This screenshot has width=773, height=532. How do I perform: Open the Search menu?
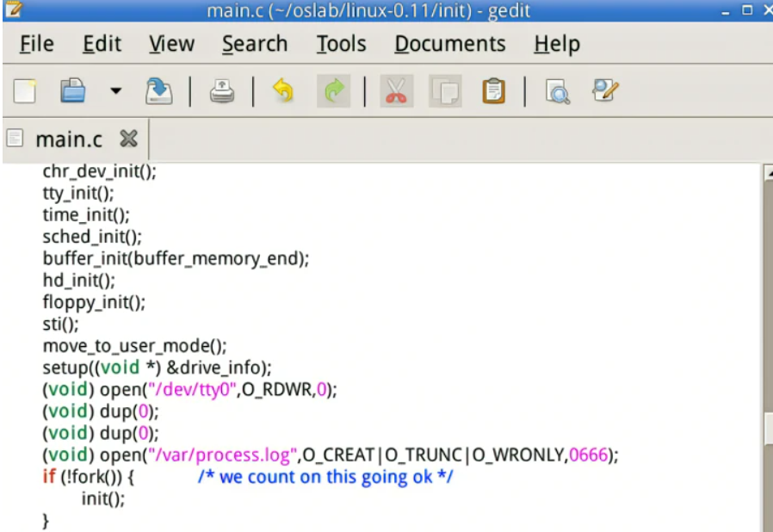255,44
